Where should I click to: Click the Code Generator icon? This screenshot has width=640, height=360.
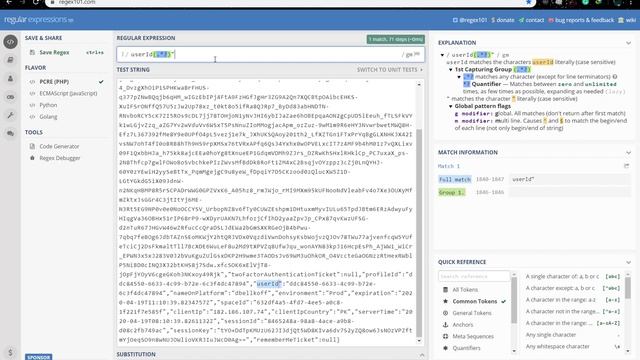(x=32, y=146)
